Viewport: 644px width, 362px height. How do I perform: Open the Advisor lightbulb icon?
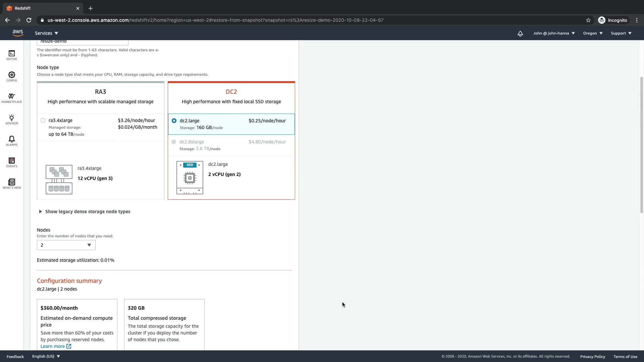coord(12,119)
